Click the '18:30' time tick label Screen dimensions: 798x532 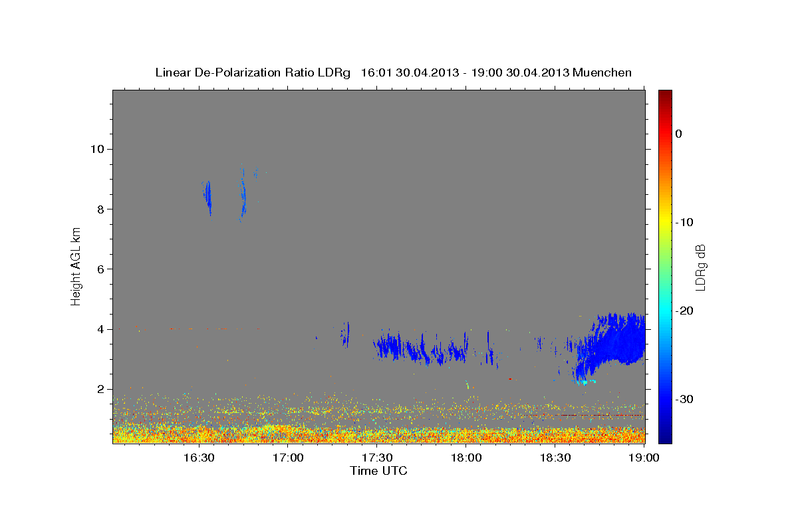point(555,458)
